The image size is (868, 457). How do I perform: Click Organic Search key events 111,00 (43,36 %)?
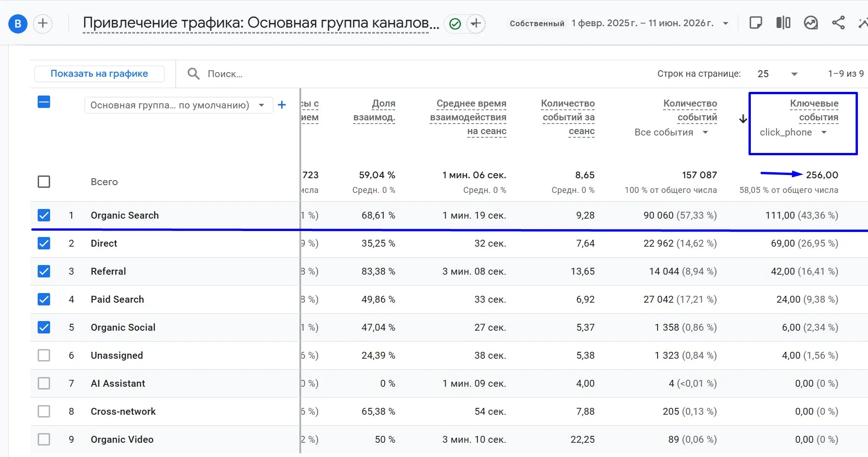coord(802,215)
